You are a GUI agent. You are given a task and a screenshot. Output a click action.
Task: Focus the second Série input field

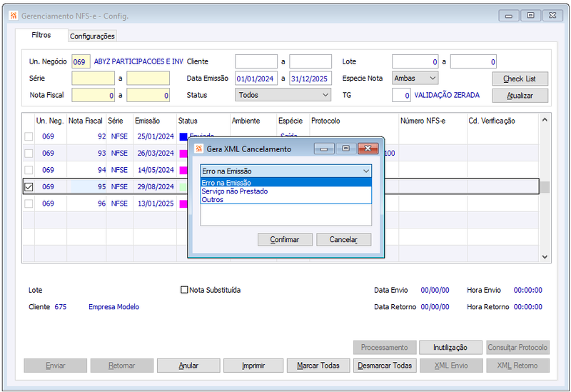148,79
